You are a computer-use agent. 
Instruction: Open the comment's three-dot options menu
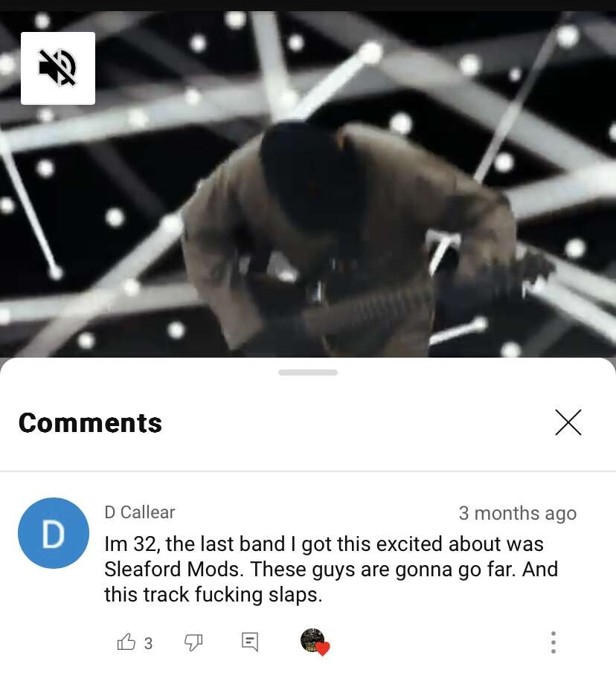(x=554, y=642)
